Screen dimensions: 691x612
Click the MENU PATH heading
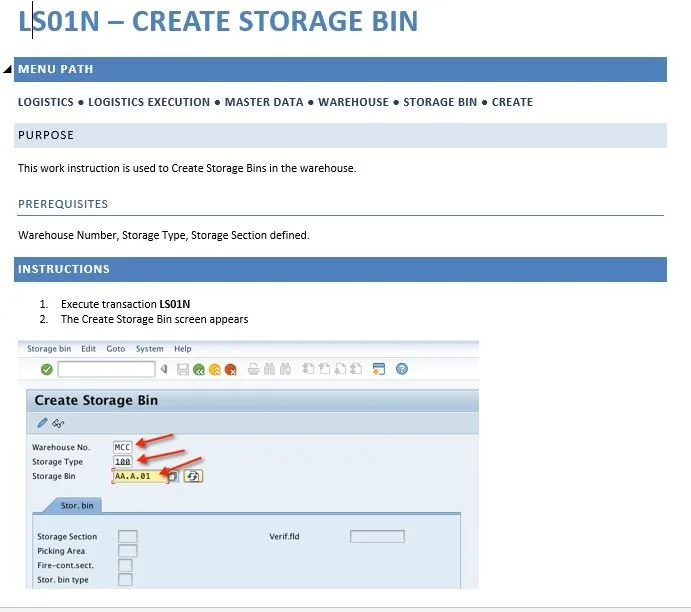coord(56,69)
